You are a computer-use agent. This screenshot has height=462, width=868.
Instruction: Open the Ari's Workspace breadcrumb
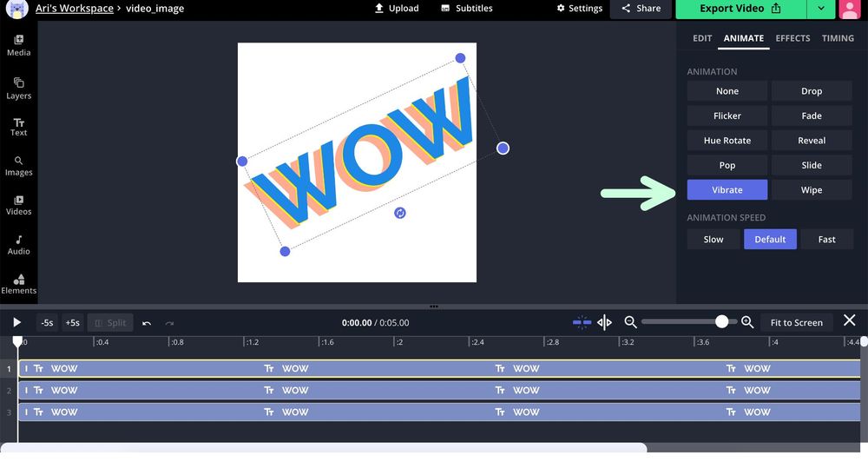(x=74, y=9)
